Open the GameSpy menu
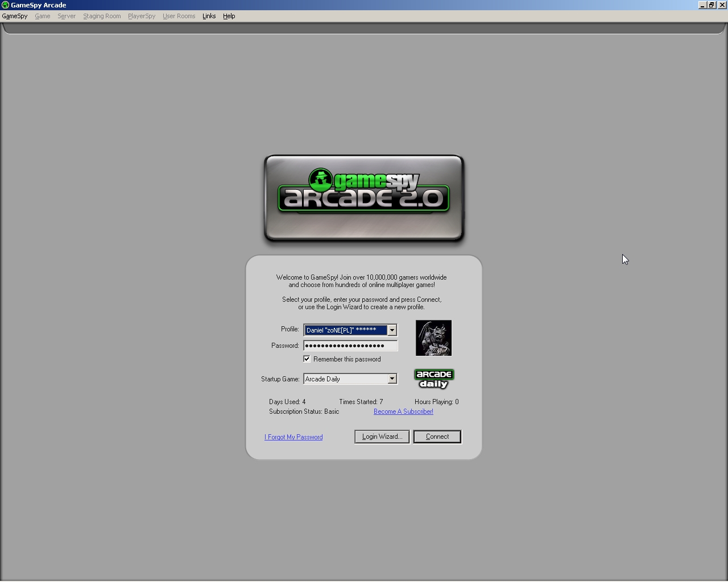The height and width of the screenshot is (582, 728). point(15,16)
